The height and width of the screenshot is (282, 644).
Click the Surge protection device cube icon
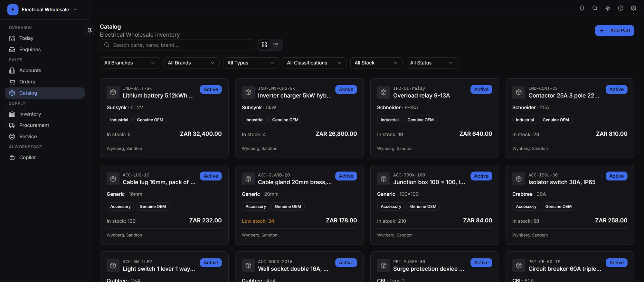(384, 266)
